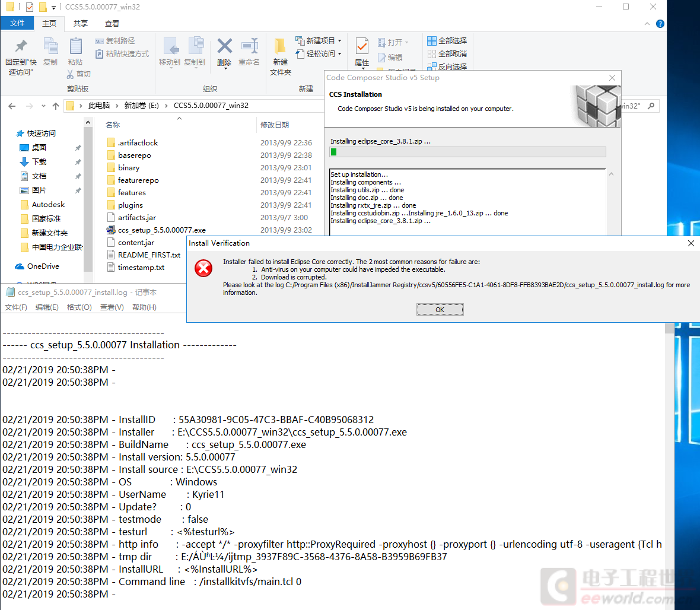Click the blue Help question mark icon

tap(660, 24)
